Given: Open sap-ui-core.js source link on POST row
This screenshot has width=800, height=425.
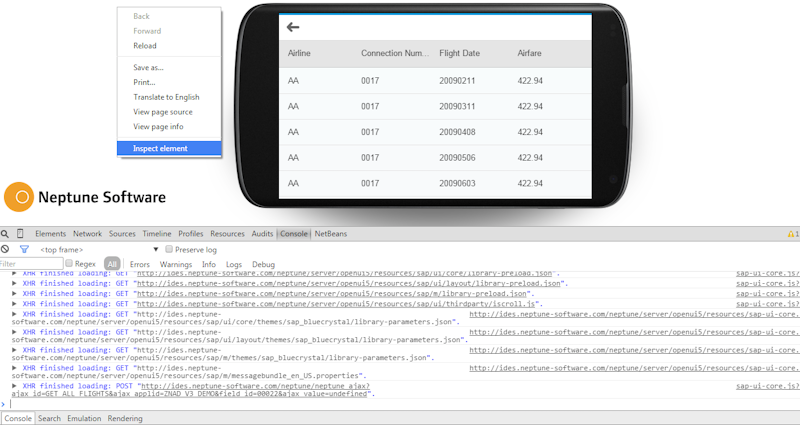Looking at the screenshot, I should (x=768, y=386).
